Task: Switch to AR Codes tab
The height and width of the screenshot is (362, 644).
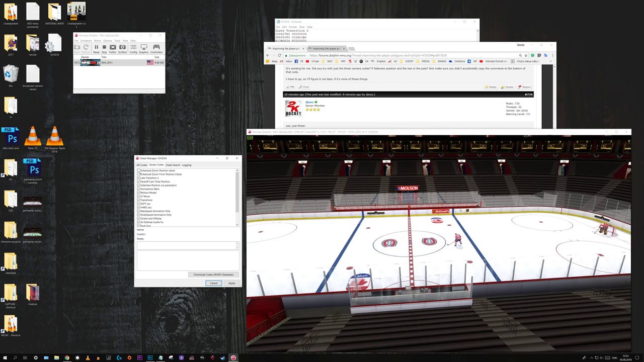Action: (x=142, y=165)
